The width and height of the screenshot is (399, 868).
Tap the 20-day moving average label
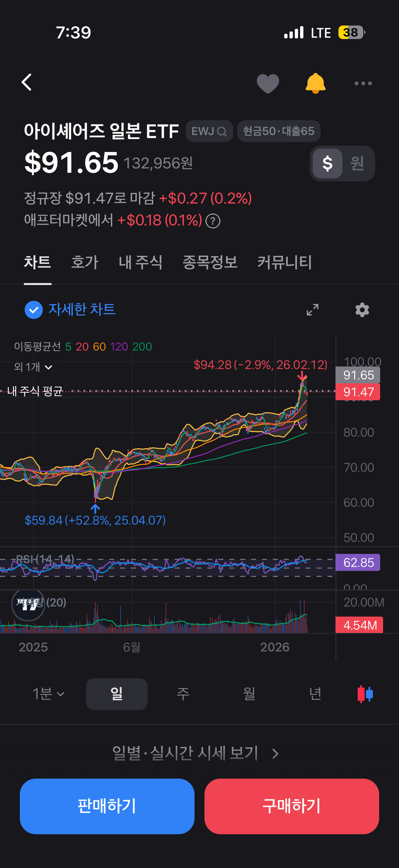(82, 346)
